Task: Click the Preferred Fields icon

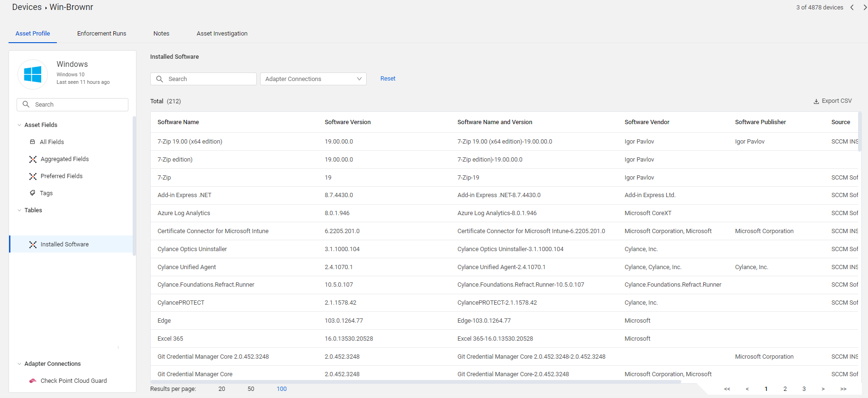Action: tap(33, 176)
